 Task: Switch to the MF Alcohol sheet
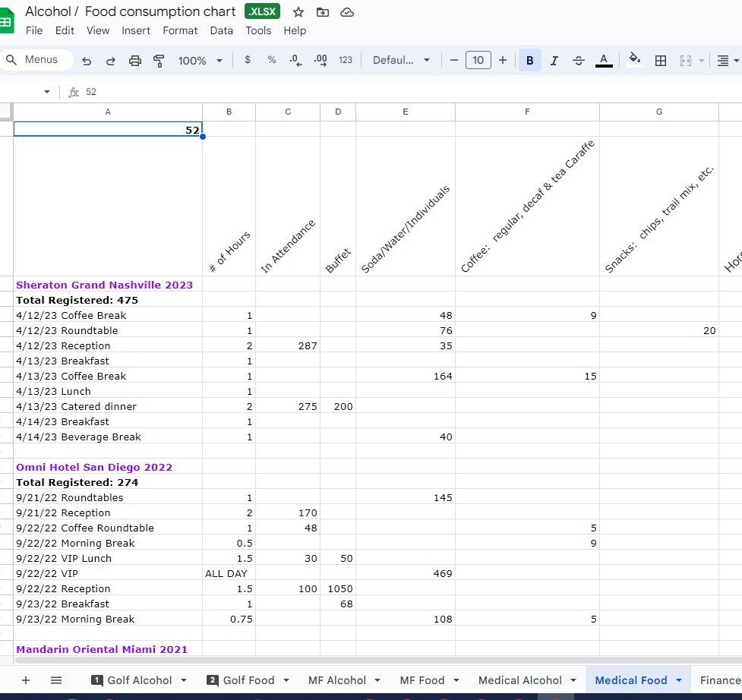337,680
